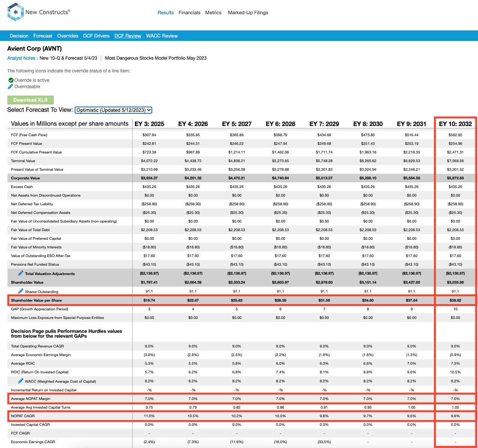Click the pencil icon beside Total Valuation Adjustments

coord(21,273)
